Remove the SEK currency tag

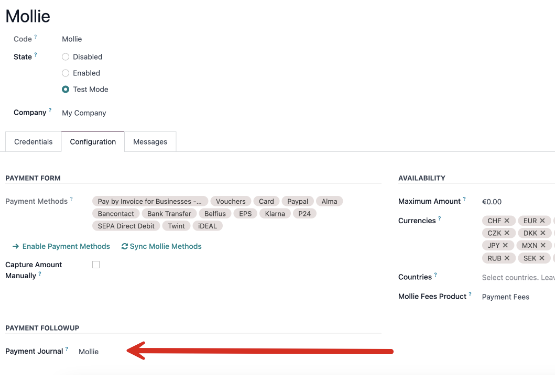click(x=542, y=258)
